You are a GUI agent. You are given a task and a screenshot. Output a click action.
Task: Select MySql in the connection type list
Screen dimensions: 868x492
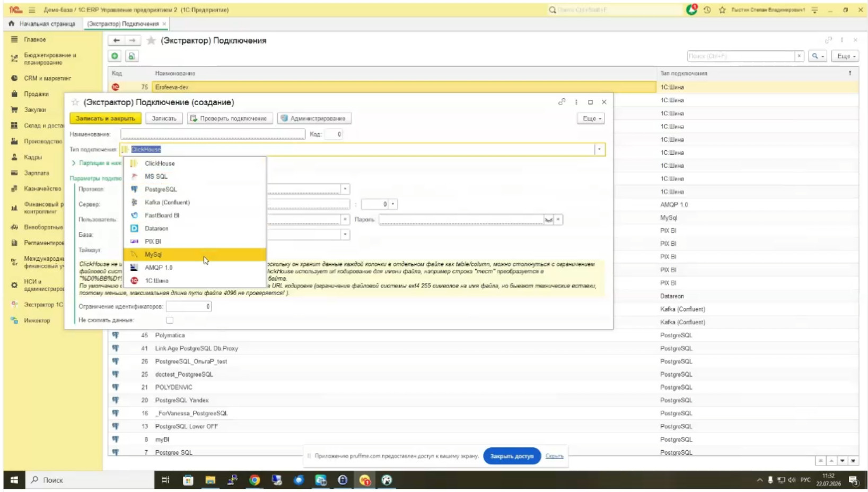[195, 255]
